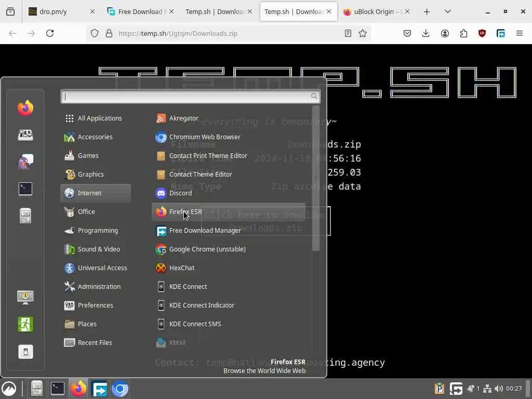This screenshot has height=399, width=532.
Task: Reload the current page
Action: pyautogui.click(x=50, y=33)
